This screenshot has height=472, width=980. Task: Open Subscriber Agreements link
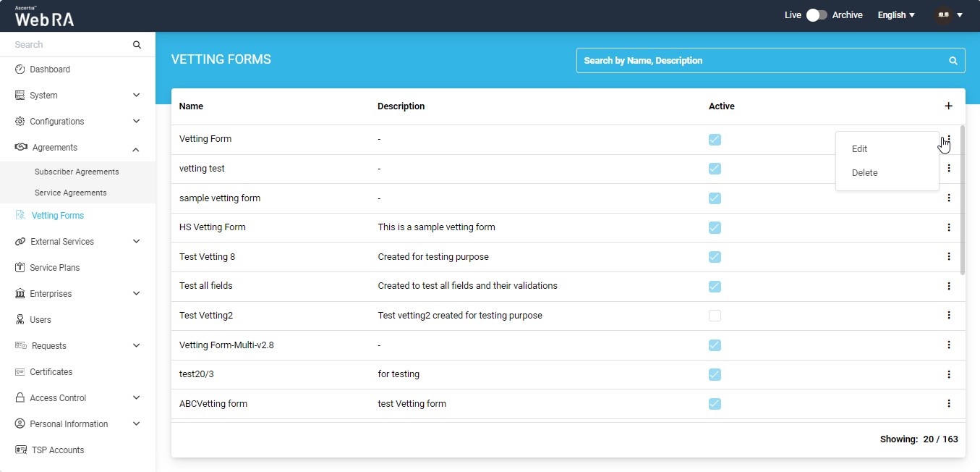(77, 172)
